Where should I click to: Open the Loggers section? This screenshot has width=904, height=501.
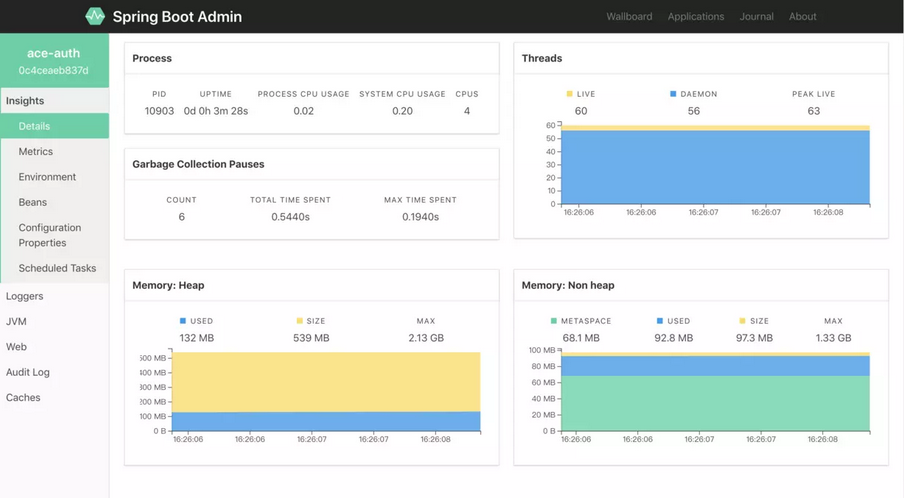click(x=54, y=296)
